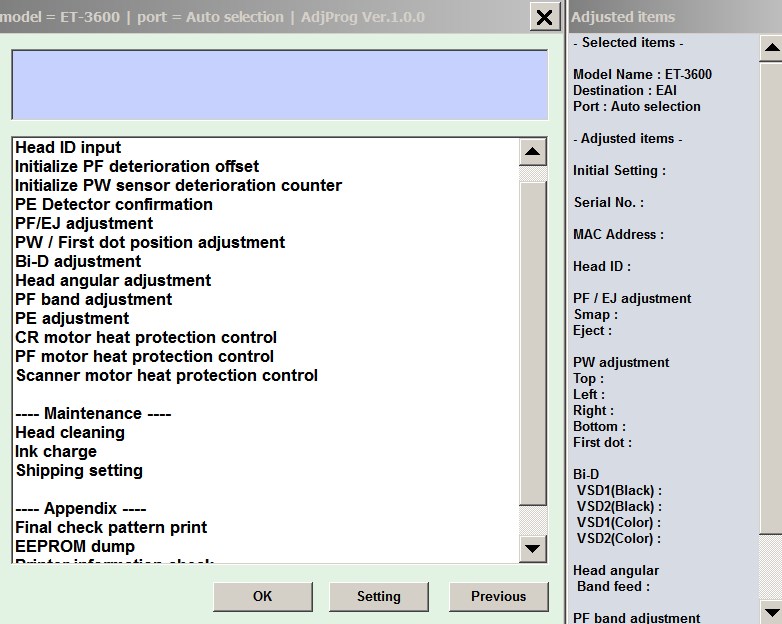
Task: Click Smap : label in side panel
Action: 596,314
